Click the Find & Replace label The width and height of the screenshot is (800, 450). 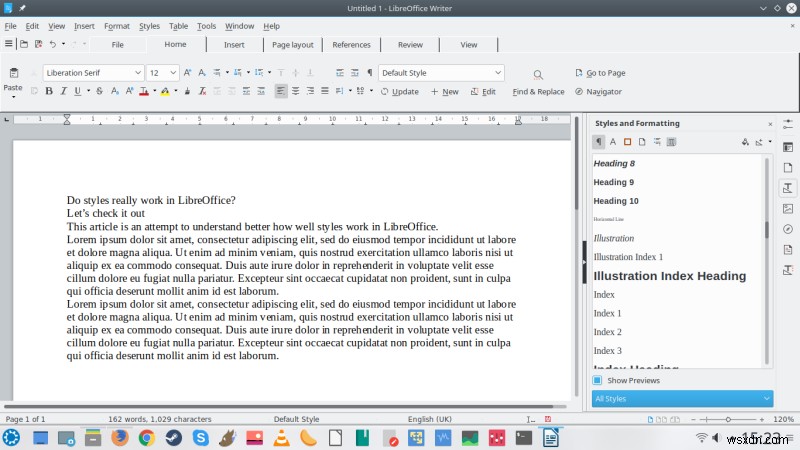(538, 92)
